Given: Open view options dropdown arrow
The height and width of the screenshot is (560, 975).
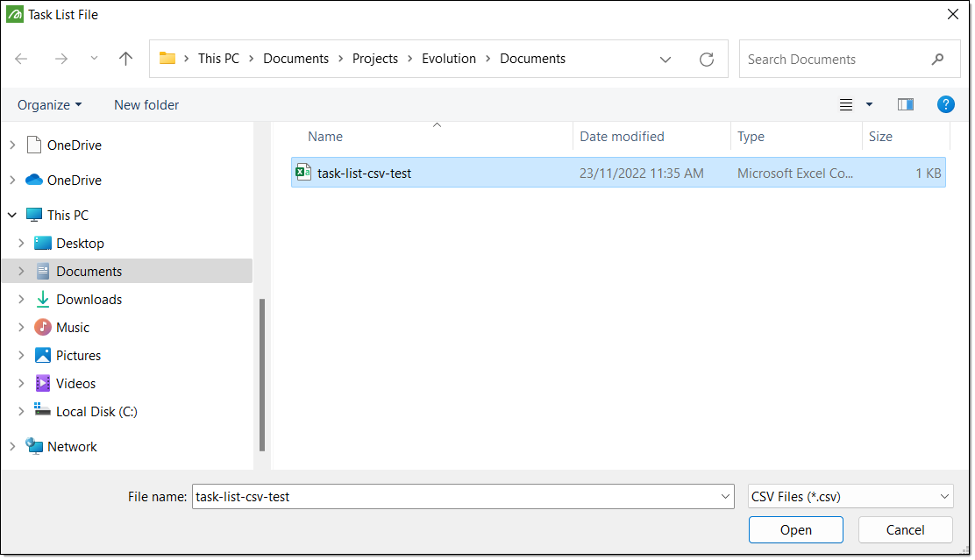Looking at the screenshot, I should (x=869, y=104).
